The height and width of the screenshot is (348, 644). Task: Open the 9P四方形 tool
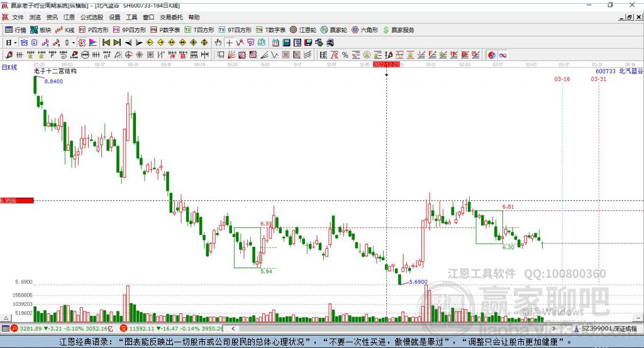click(130, 30)
